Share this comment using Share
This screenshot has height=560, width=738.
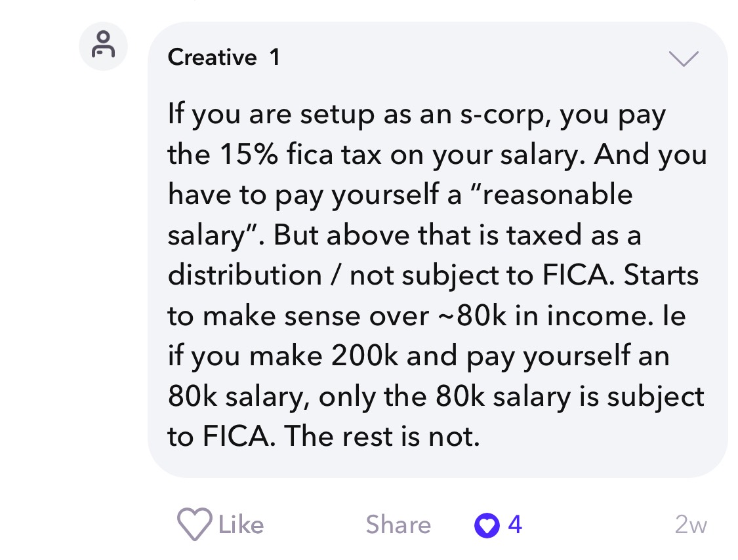[x=398, y=525]
